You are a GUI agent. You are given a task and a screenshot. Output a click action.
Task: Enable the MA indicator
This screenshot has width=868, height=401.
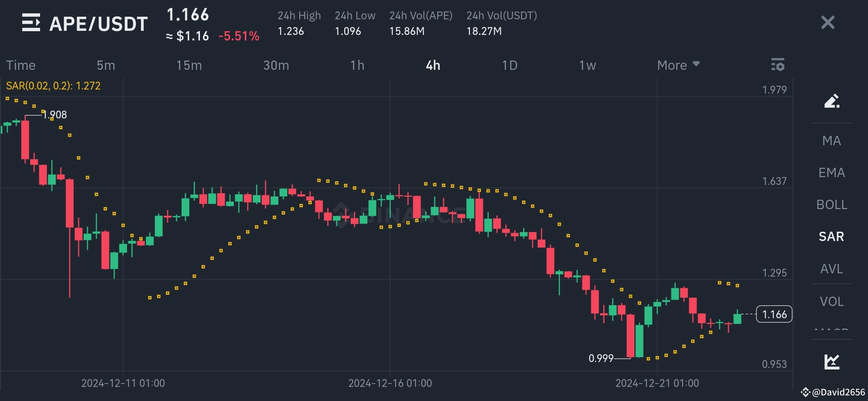coord(832,140)
